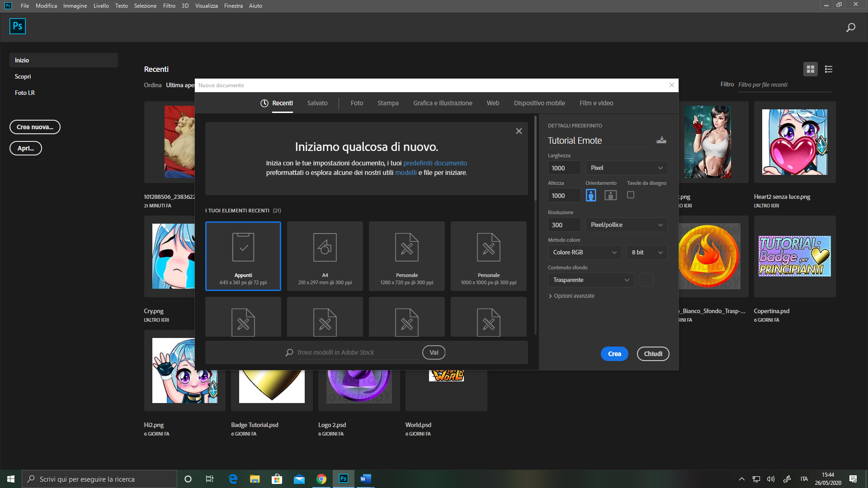Open Microsoft Store from taskbar
Viewport: 868px width, 488px height.
point(277,479)
